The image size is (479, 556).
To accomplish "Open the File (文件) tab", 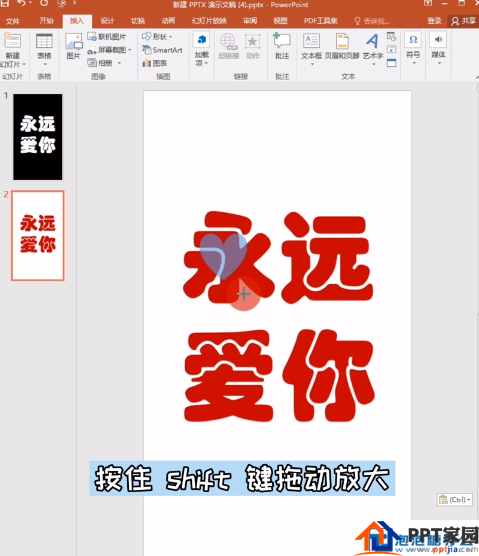I will click(x=13, y=21).
